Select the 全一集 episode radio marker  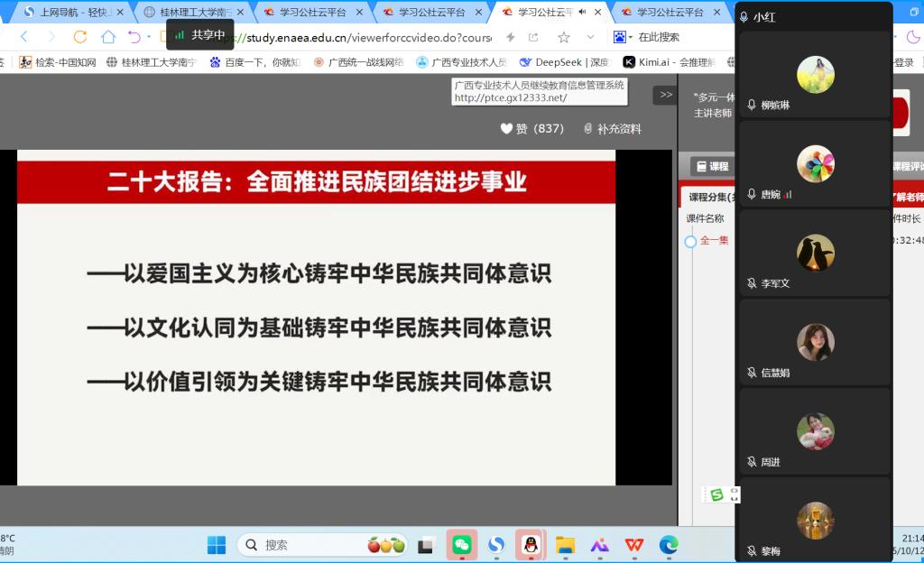[x=690, y=242]
